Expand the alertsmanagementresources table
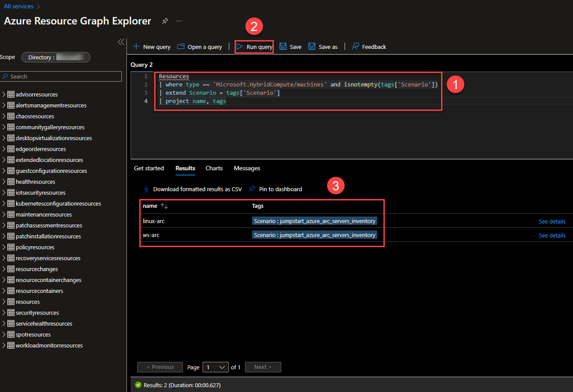The image size is (573, 392). point(4,105)
